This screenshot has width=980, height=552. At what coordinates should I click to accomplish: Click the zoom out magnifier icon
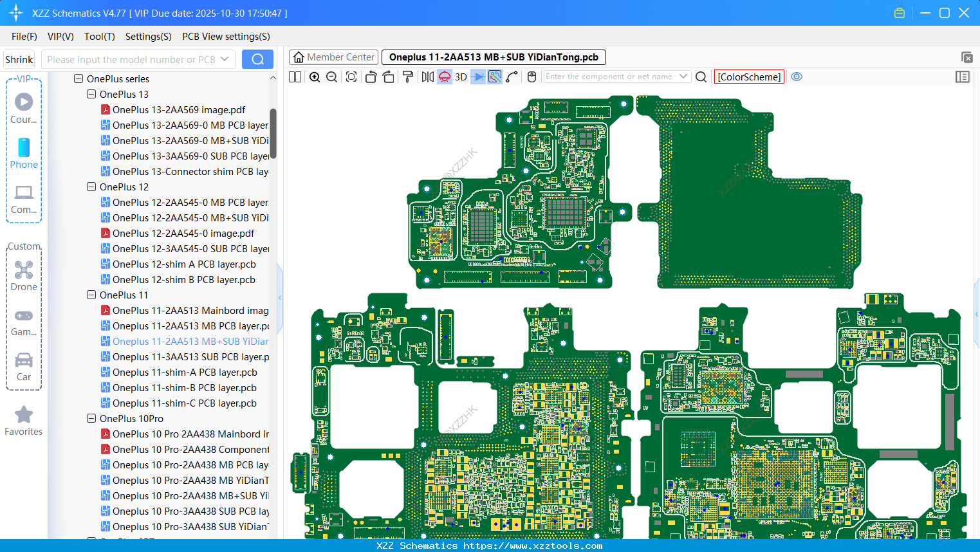[x=332, y=77]
